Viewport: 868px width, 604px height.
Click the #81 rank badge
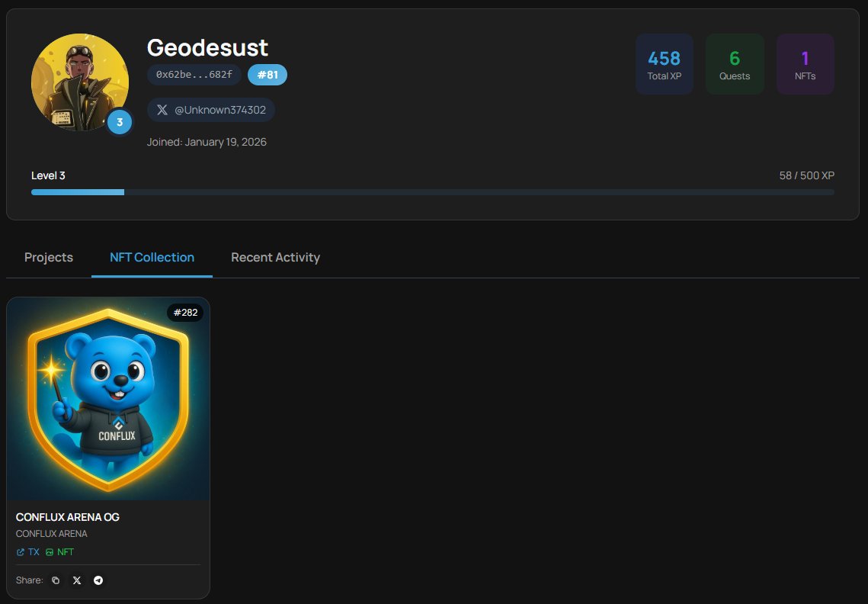point(267,74)
